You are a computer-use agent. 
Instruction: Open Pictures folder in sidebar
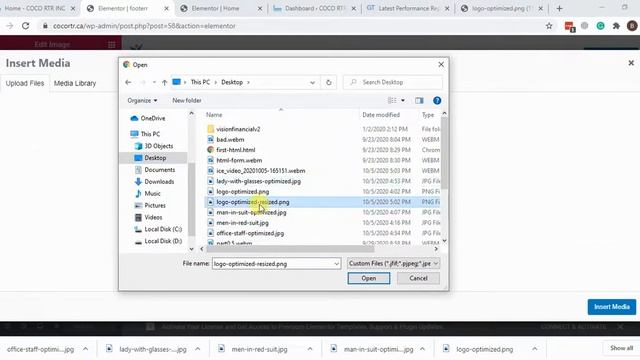point(150,205)
